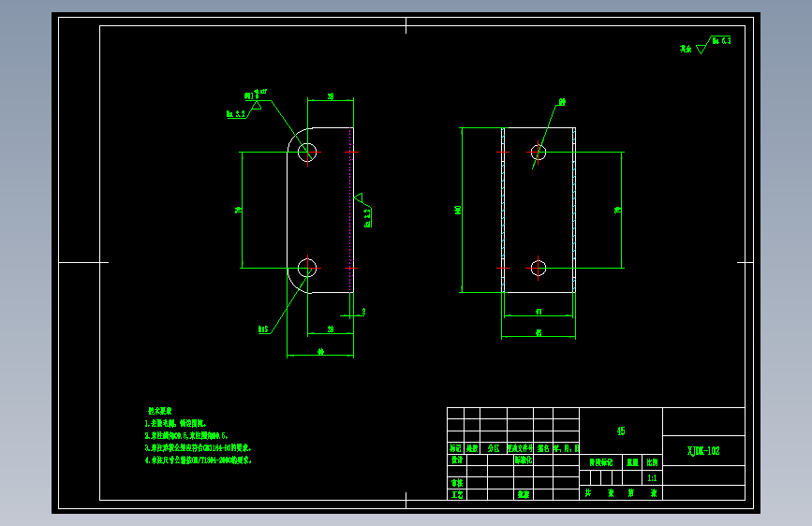Select the 标准化 cell in title block

pos(523,460)
